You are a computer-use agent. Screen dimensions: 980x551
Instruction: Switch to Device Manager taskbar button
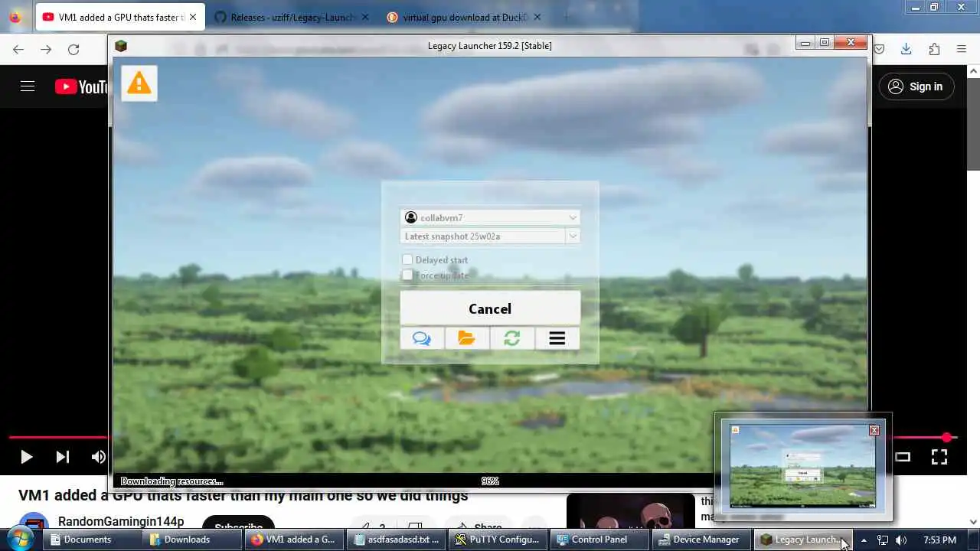point(701,540)
